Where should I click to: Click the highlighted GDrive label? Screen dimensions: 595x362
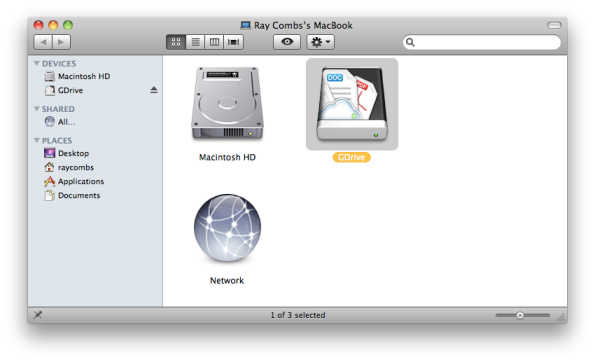[x=351, y=157]
